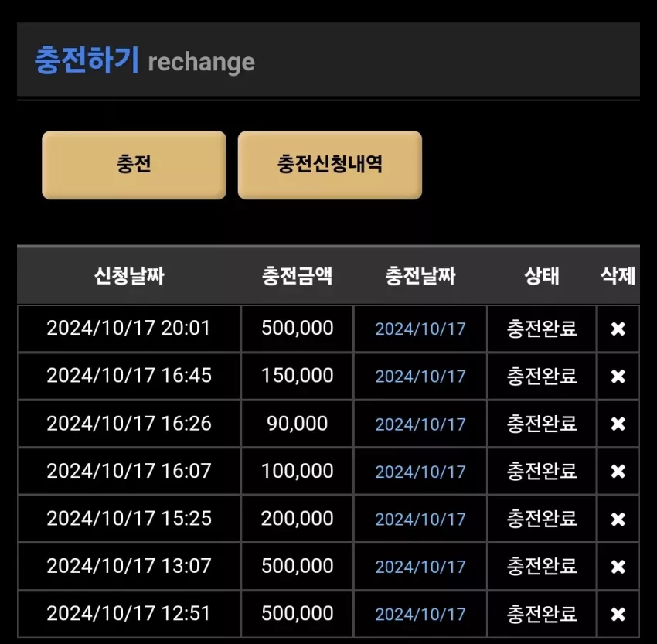Viewport: 657px width, 644px height.
Task: Select the 신청날짜 column header
Action: click(x=129, y=276)
